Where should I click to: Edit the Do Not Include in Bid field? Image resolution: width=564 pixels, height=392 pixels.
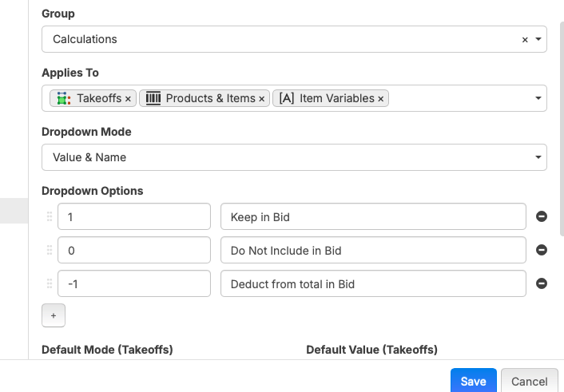[373, 250]
